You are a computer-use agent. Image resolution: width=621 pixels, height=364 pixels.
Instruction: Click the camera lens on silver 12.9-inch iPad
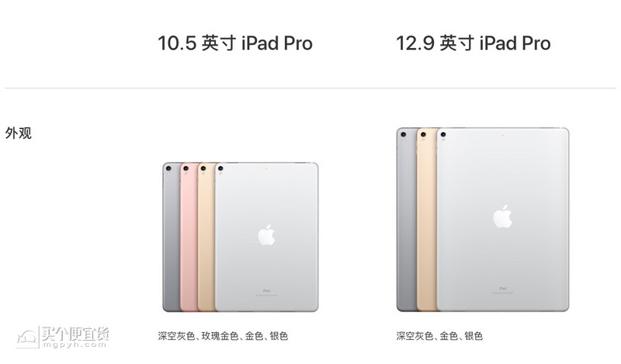pyautogui.click(x=443, y=135)
